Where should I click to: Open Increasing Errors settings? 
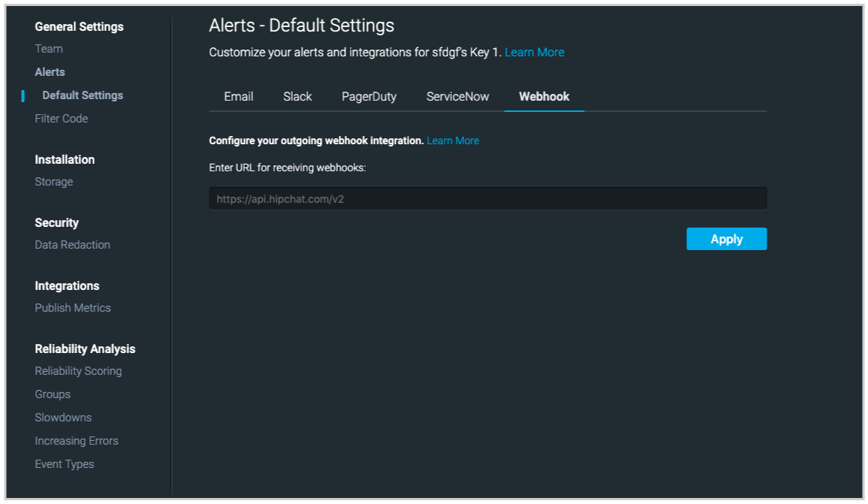77,441
